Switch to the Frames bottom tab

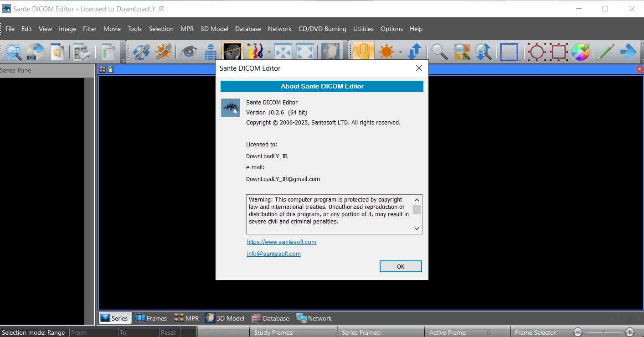pyautogui.click(x=151, y=318)
